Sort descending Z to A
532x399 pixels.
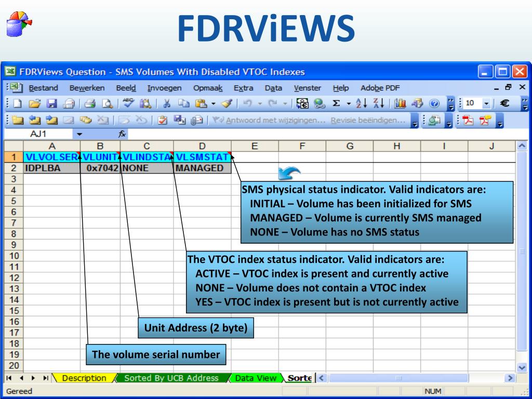[x=378, y=103]
